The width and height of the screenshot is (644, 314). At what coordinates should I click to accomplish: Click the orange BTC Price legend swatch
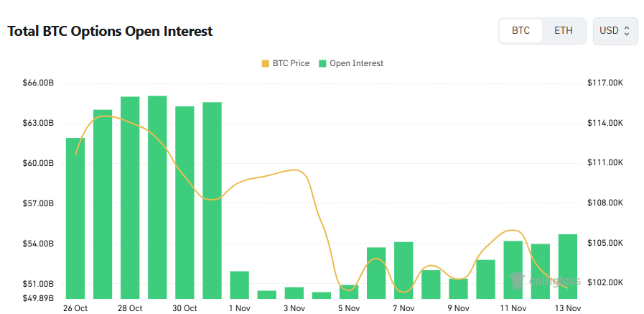pos(266,63)
